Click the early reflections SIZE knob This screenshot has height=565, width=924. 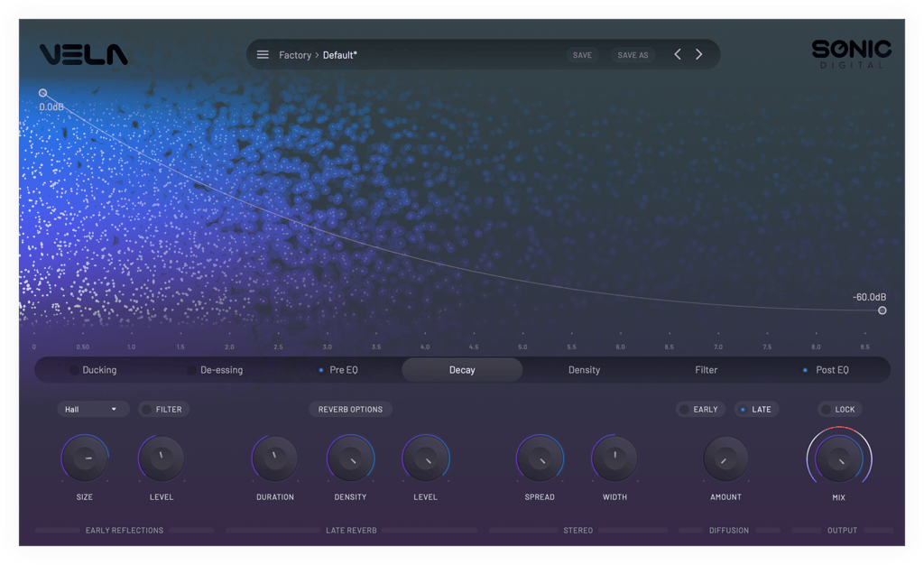(x=85, y=458)
